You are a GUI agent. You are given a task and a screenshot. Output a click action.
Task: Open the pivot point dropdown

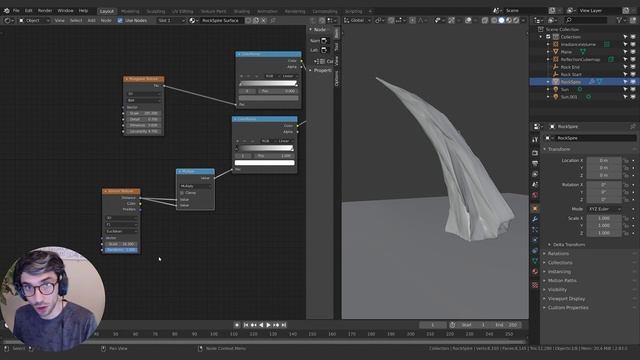tap(379, 20)
